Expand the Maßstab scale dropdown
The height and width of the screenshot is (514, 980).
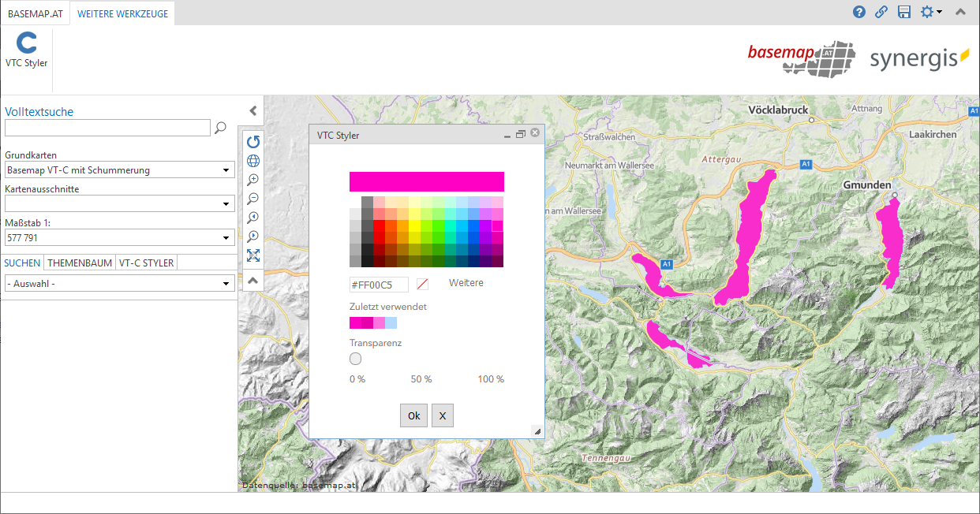120,237
